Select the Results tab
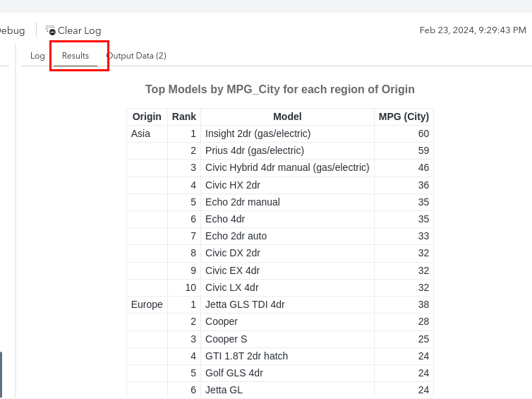This screenshot has width=532, height=399. point(75,56)
